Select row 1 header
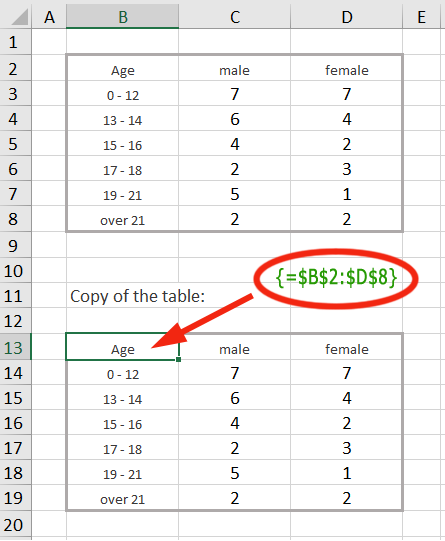The height and width of the screenshot is (541, 445). pyautogui.click(x=16, y=42)
